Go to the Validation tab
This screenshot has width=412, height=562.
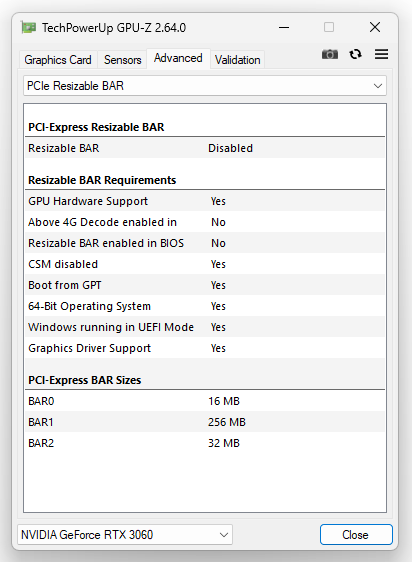click(x=238, y=60)
